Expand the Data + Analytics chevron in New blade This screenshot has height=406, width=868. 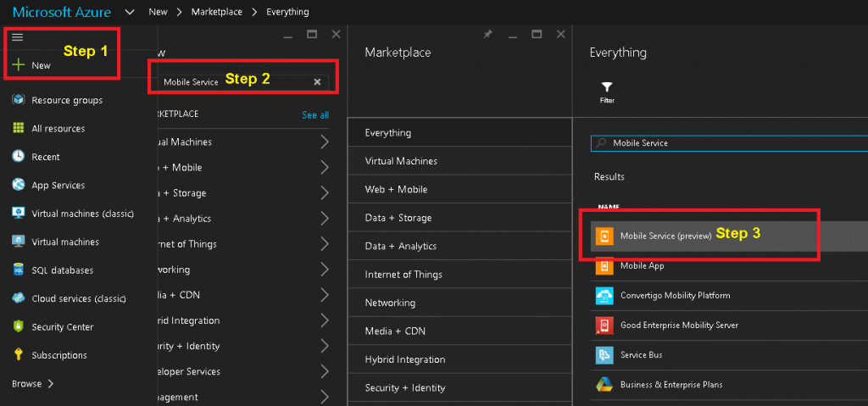tap(325, 218)
